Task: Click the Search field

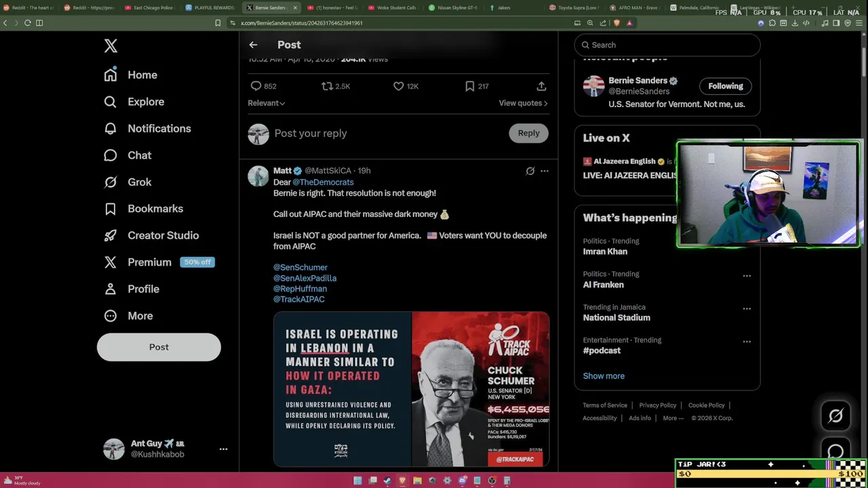Action: [667, 45]
